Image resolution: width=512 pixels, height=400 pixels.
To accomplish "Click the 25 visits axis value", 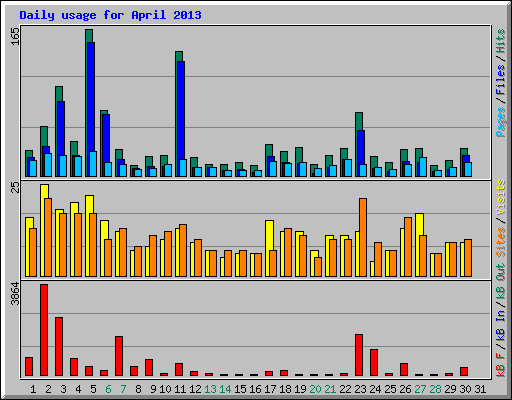I will 15,187.
